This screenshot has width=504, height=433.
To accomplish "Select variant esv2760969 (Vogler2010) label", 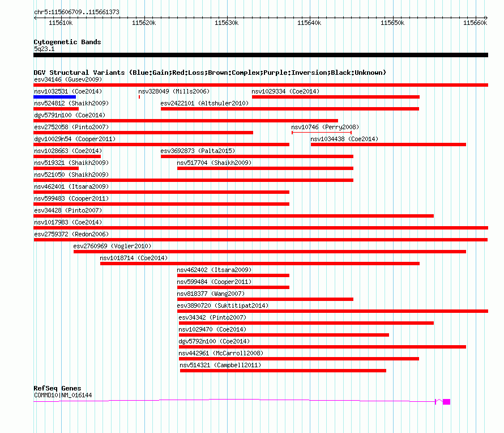I will [112, 246].
